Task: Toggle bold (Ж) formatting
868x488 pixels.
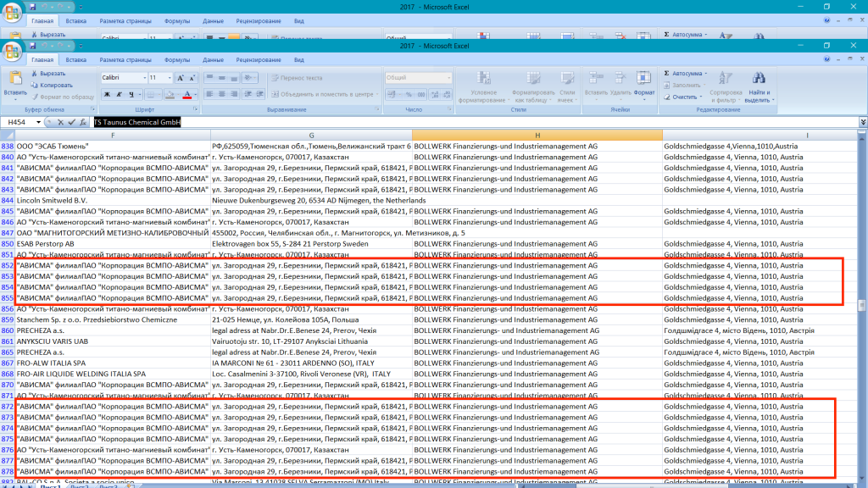Action: [x=108, y=95]
